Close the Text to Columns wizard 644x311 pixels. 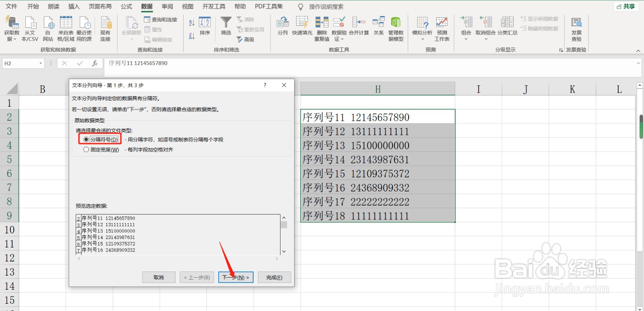284,85
